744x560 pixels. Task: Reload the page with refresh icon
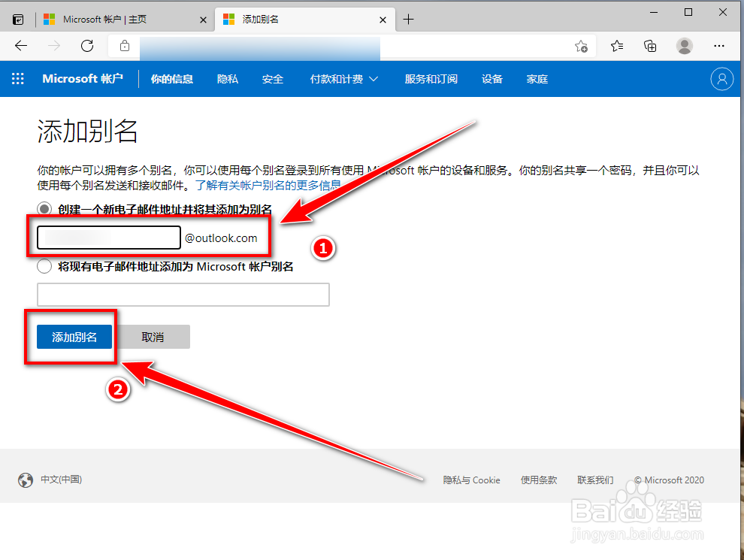coord(87,46)
